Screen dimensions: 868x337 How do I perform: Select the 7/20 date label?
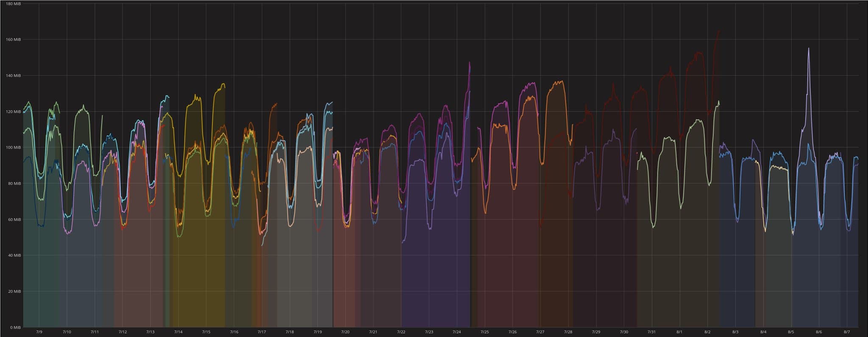(x=345, y=332)
